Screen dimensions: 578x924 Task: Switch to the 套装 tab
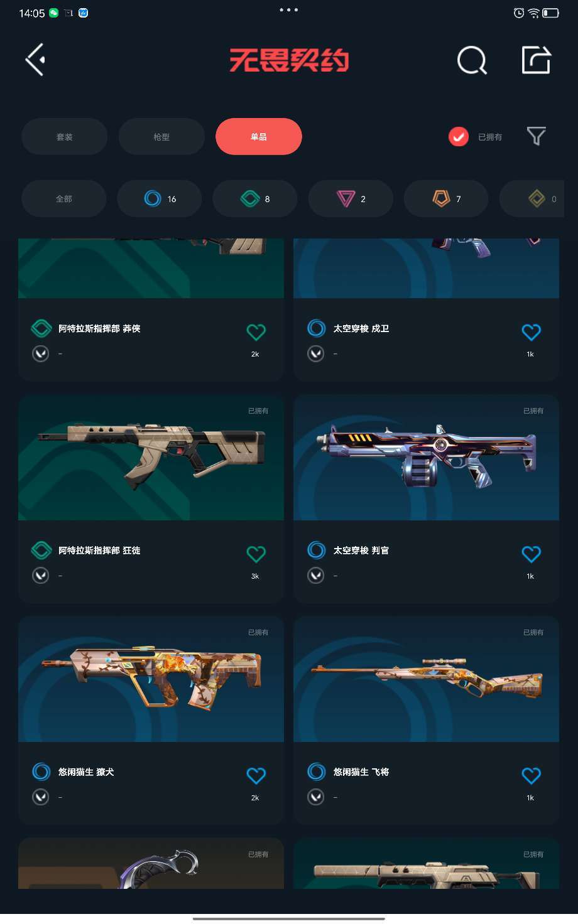(64, 136)
